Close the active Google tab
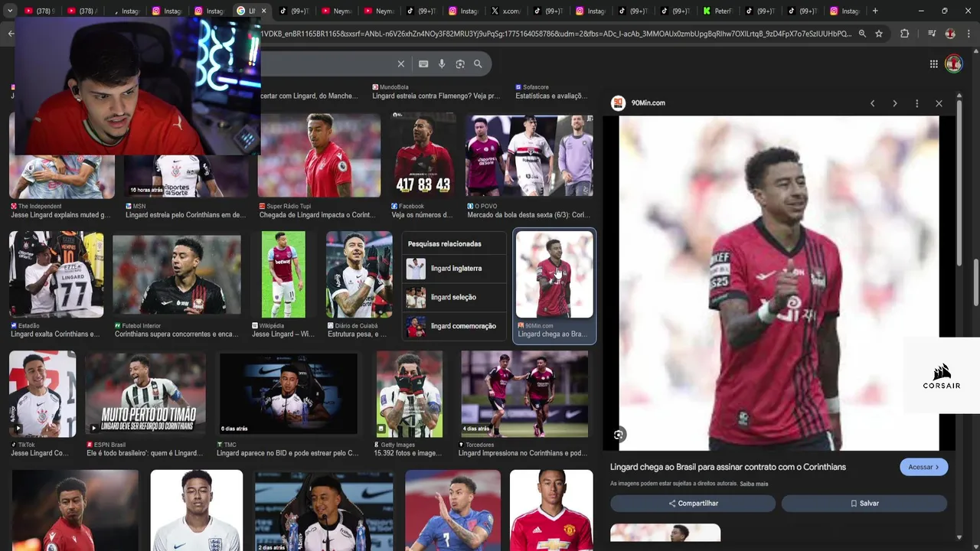 (x=263, y=11)
